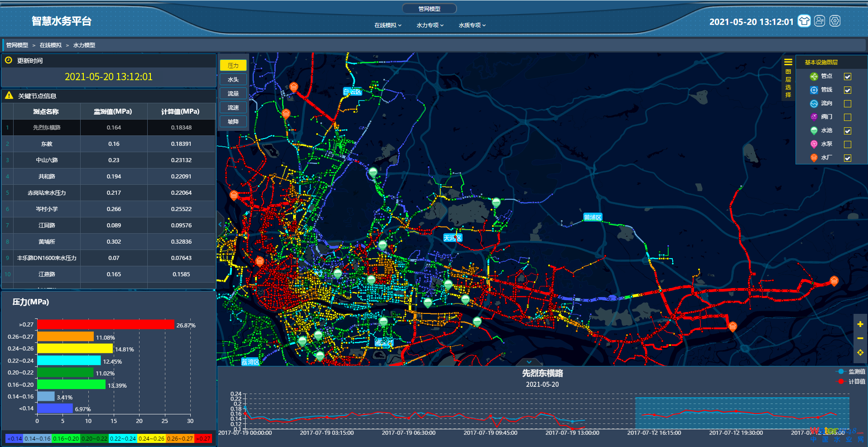This screenshot has width=868, height=447.
Task: Uncheck the 管点 pipe node layer checkbox
Action: pyautogui.click(x=847, y=77)
